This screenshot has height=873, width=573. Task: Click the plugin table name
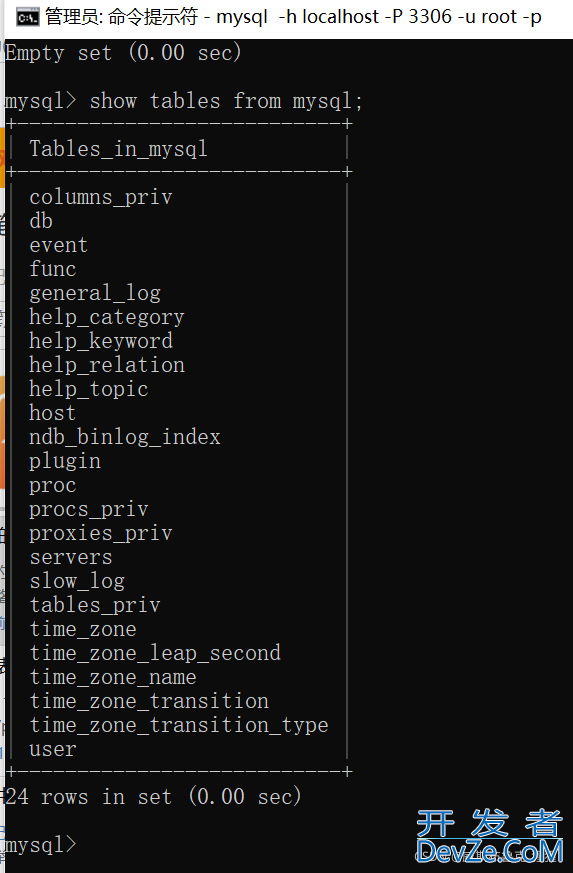pos(65,462)
